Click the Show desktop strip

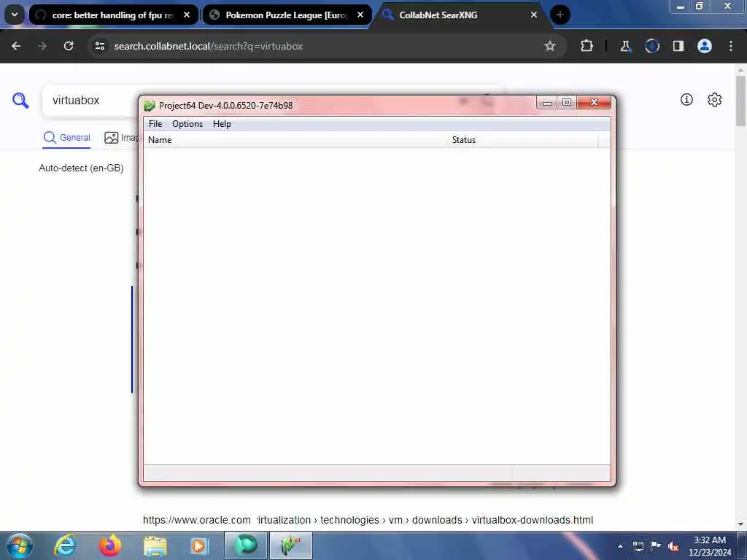[742, 546]
